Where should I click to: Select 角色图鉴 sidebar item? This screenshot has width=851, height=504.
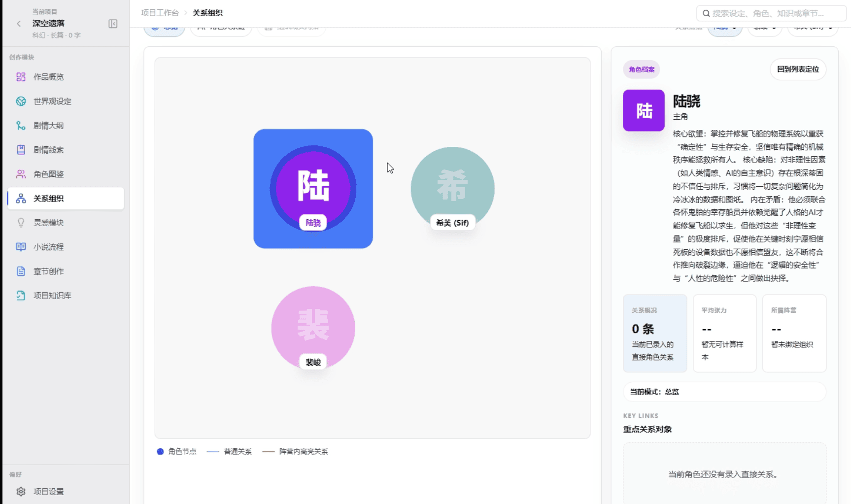tap(66, 174)
